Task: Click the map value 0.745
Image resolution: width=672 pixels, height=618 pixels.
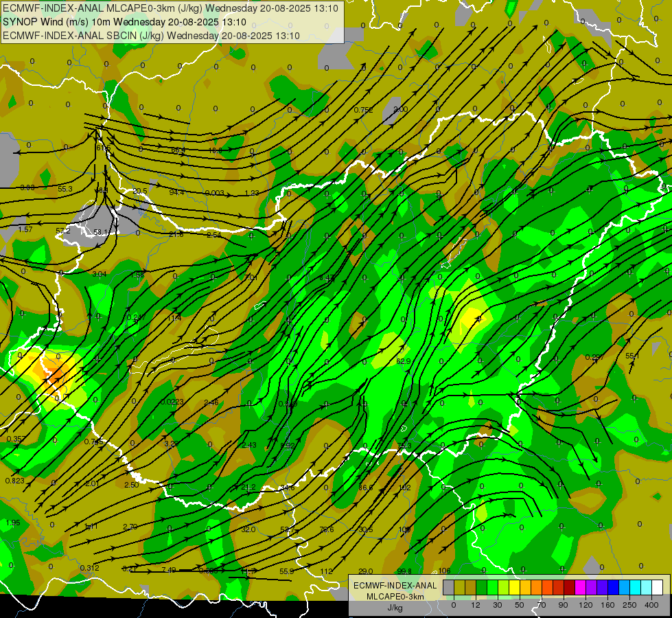Action: (x=93, y=442)
